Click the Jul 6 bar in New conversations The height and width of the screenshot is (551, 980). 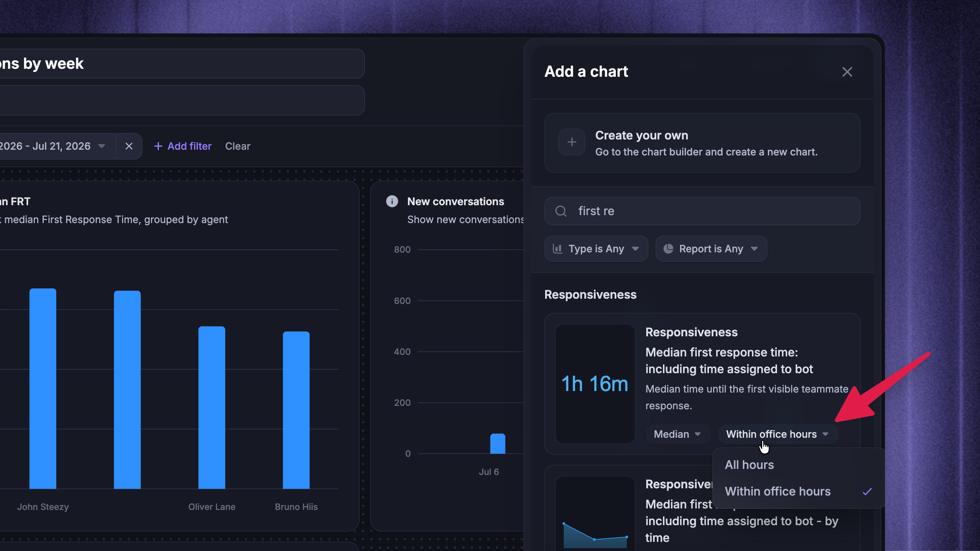click(498, 444)
